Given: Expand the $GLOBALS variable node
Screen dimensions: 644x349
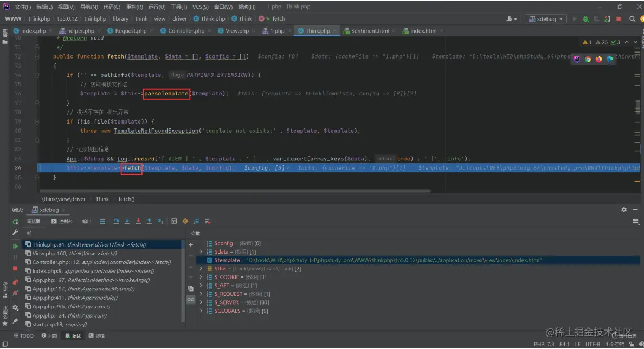Looking at the screenshot, I should click(201, 311).
